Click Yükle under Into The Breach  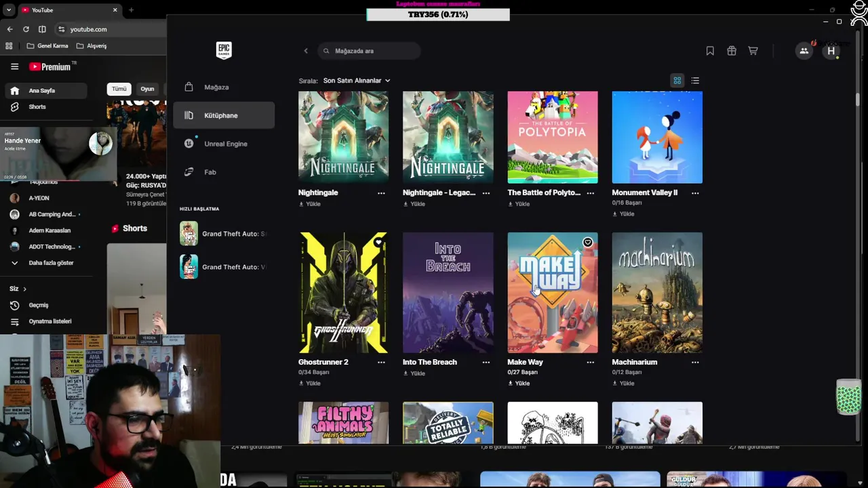(414, 373)
